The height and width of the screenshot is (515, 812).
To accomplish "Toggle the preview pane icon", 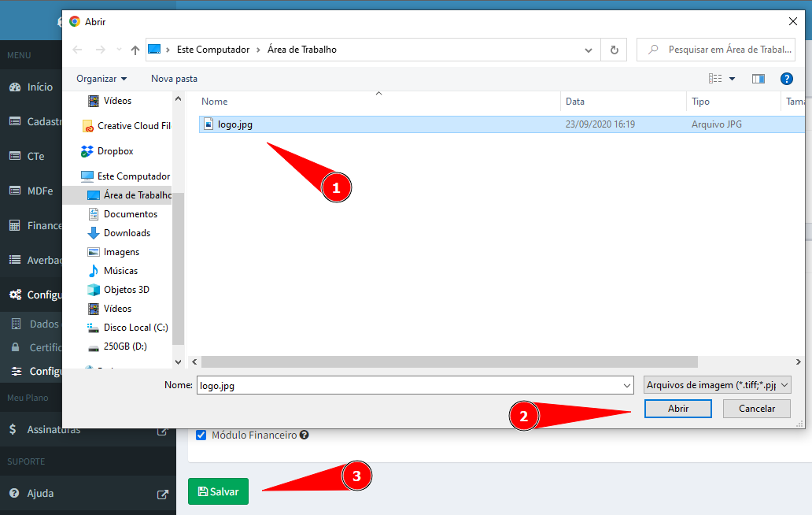I will (758, 79).
